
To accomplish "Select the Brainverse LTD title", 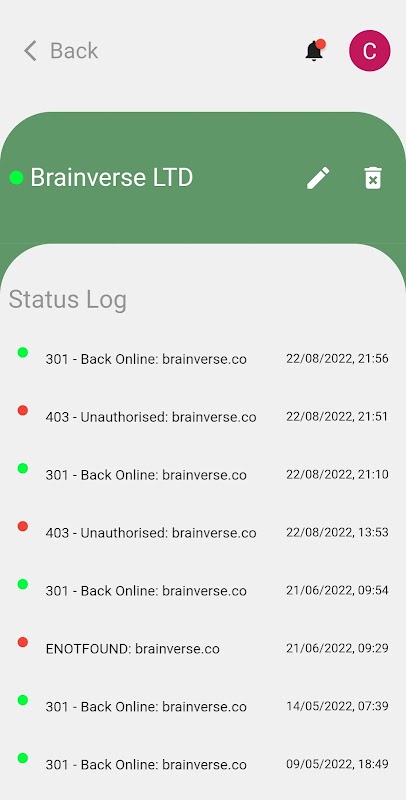I will (x=112, y=178).
